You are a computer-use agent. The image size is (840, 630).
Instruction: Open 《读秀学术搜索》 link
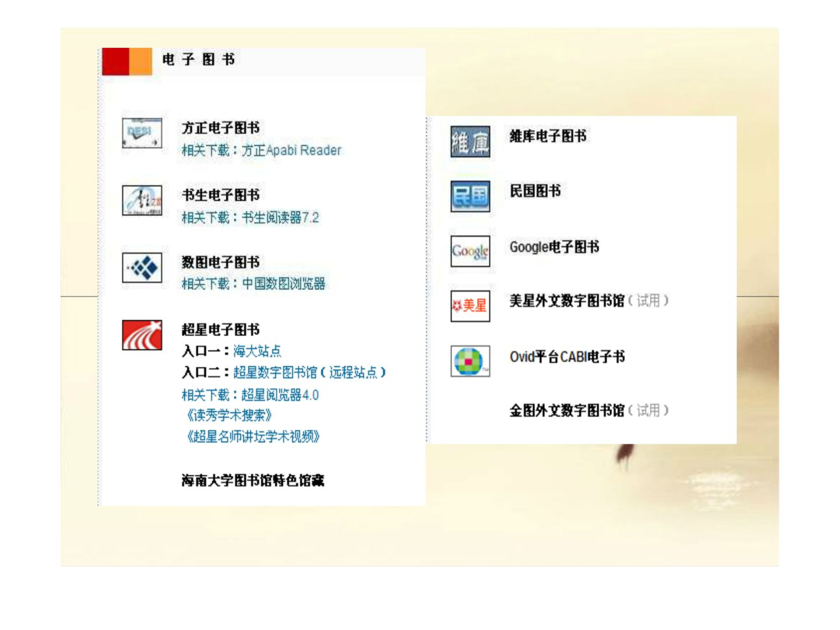[229, 415]
